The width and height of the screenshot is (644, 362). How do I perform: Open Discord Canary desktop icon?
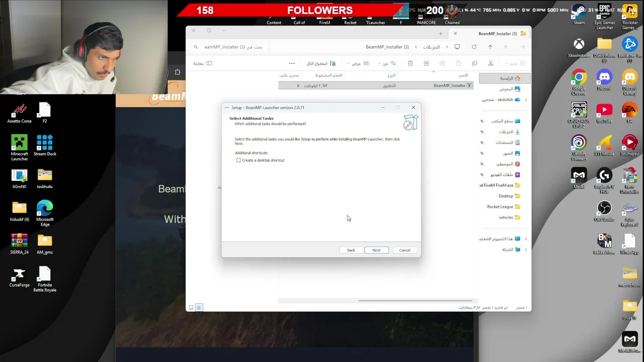click(x=629, y=82)
